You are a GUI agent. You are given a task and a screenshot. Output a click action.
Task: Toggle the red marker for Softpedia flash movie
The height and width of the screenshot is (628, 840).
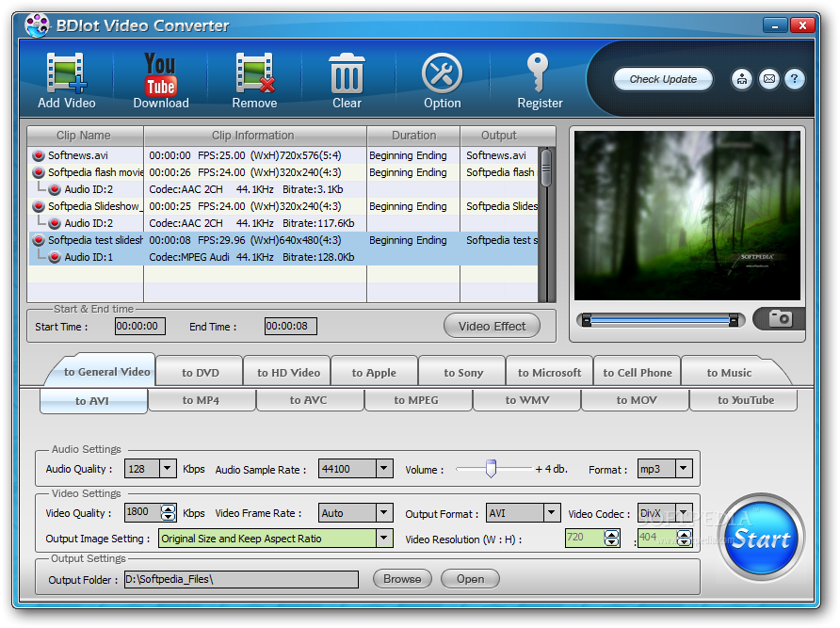point(38,172)
